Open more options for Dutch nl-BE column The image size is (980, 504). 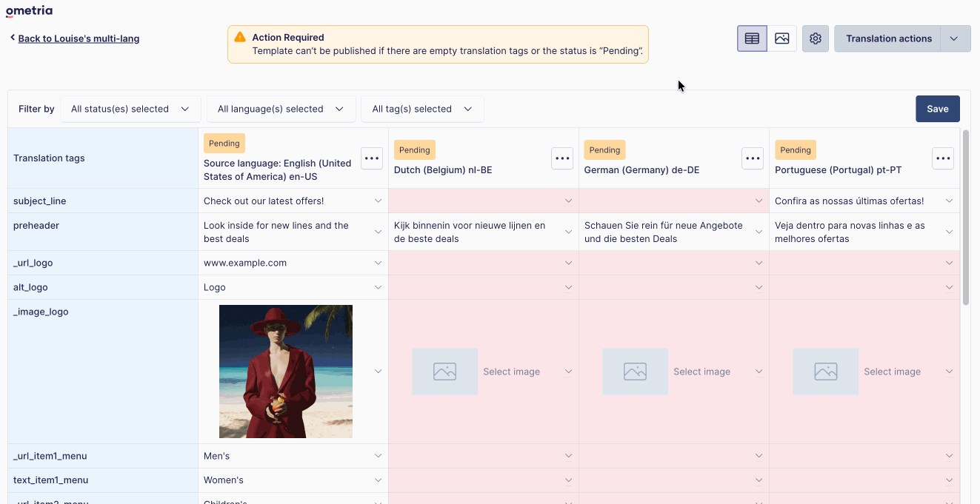[x=562, y=158]
